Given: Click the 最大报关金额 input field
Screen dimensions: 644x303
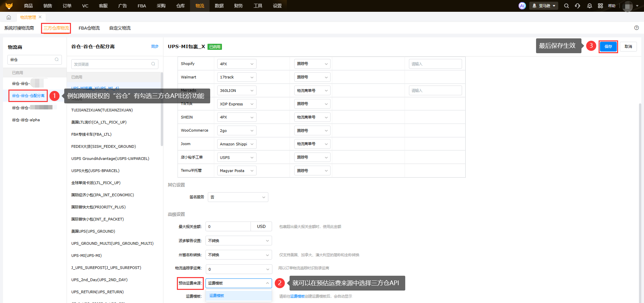Looking at the screenshot, I should coord(228,227).
